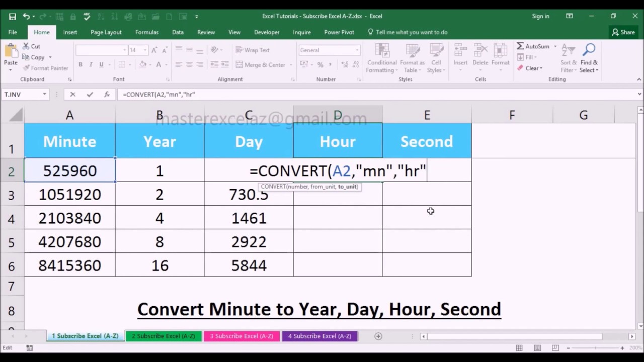
Task: Toggle Italic formatting
Action: click(91, 64)
